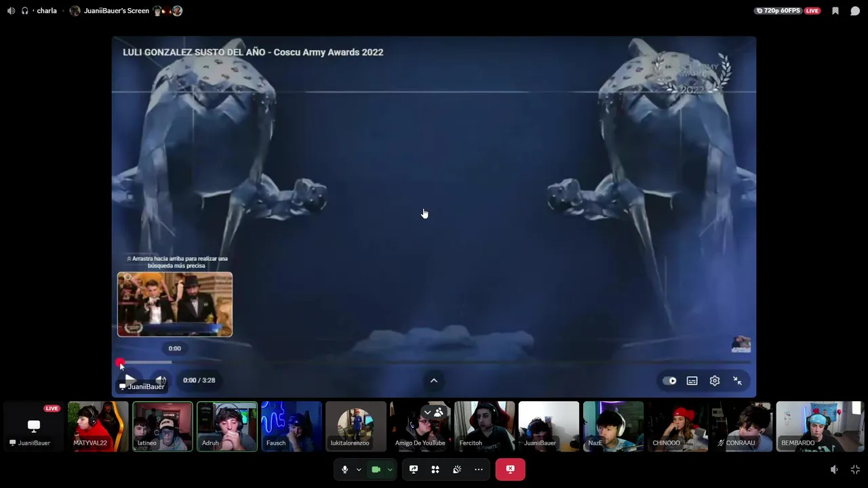The image size is (868, 488).
Task: Toggle the YouTube autoplay switch
Action: (669, 381)
